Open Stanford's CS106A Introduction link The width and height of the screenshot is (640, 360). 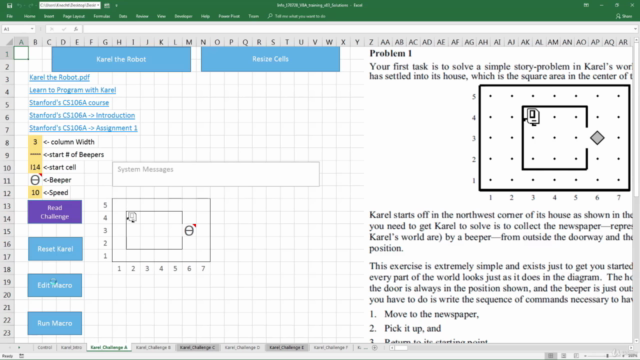click(82, 115)
